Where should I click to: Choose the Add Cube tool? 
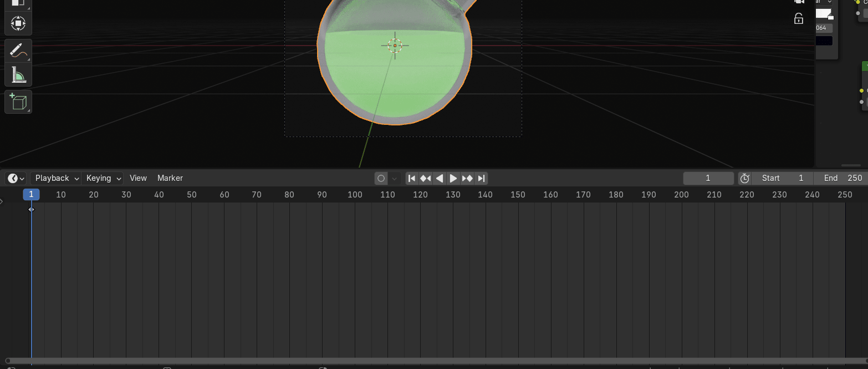tap(18, 102)
